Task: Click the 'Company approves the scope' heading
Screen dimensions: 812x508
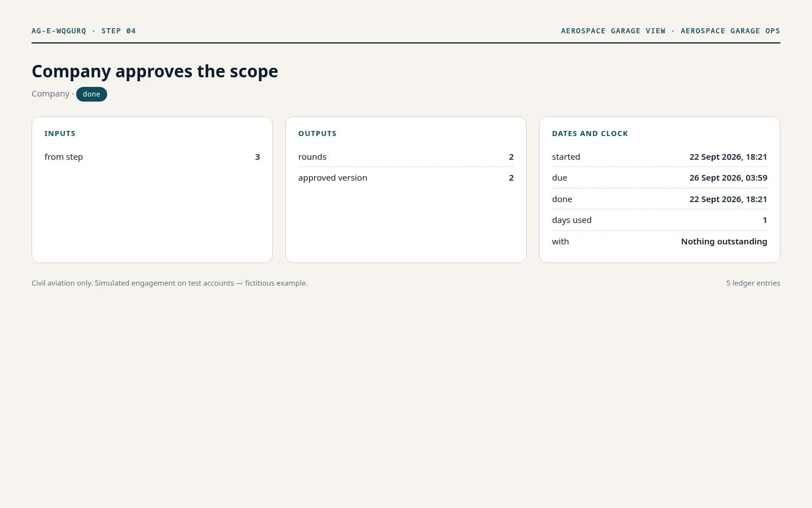Action: pos(155,71)
